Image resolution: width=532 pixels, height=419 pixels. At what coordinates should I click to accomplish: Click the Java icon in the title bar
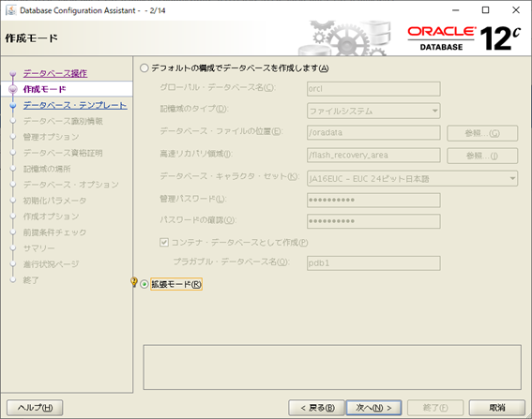(x=11, y=10)
